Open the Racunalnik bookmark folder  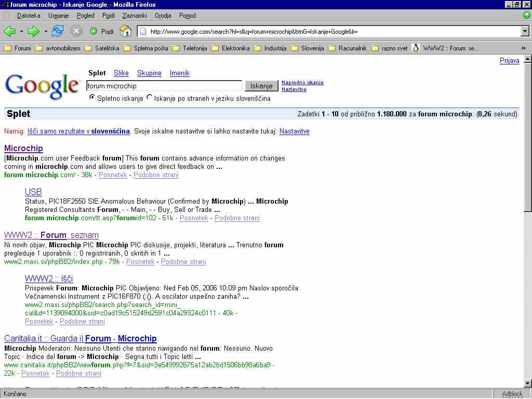point(348,48)
